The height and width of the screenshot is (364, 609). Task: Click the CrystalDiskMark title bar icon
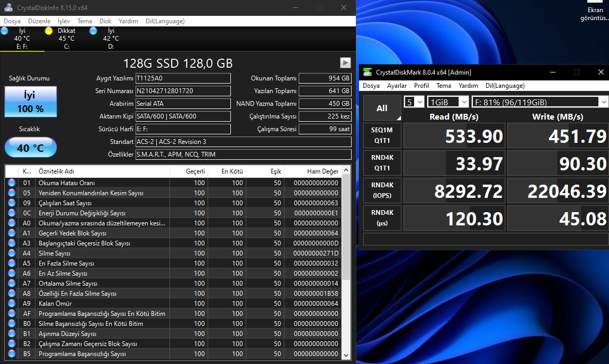click(x=368, y=72)
